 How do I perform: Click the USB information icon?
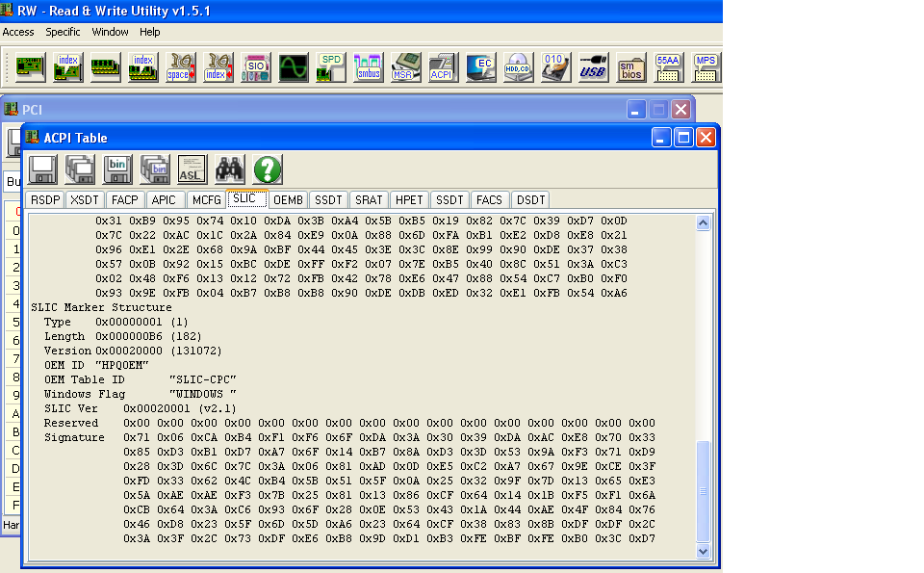coord(593,66)
